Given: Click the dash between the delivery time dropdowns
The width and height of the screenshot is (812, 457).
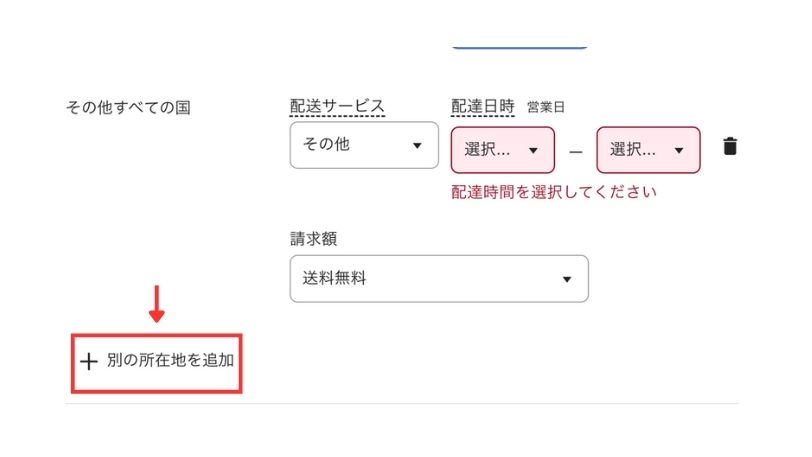Looking at the screenshot, I should (x=576, y=151).
